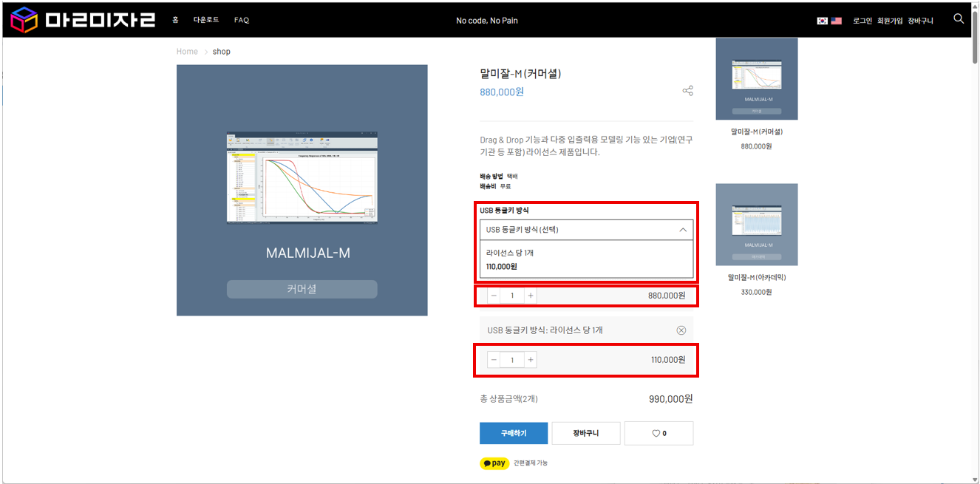Increase main product quantity with plus
The image size is (980, 484).
pos(531,296)
